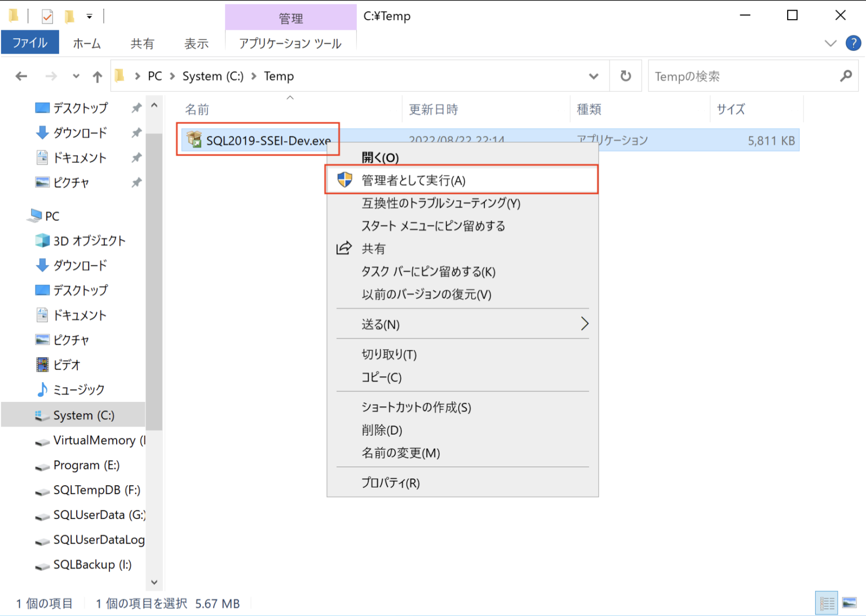This screenshot has height=616, width=866.
Task: Unpin デスクトップ from Quick Access
Action: coord(136,107)
